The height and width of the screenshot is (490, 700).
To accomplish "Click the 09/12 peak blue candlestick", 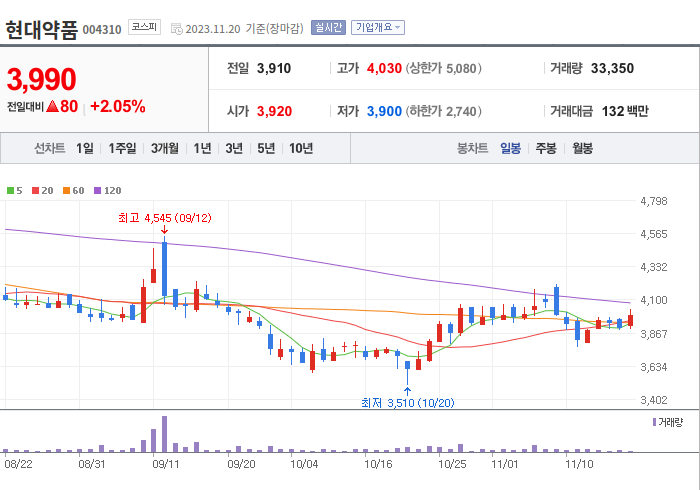I will [x=164, y=269].
